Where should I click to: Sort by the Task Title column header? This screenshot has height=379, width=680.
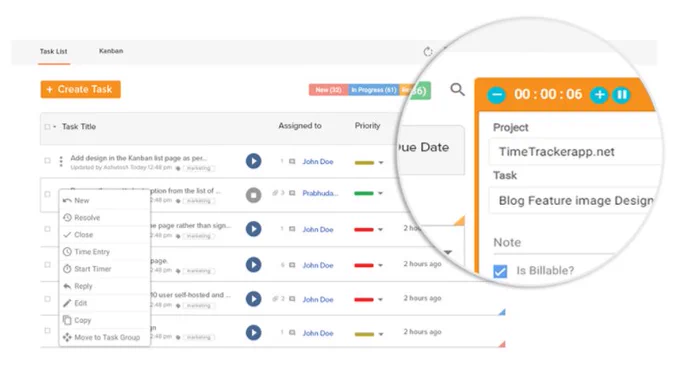click(78, 127)
